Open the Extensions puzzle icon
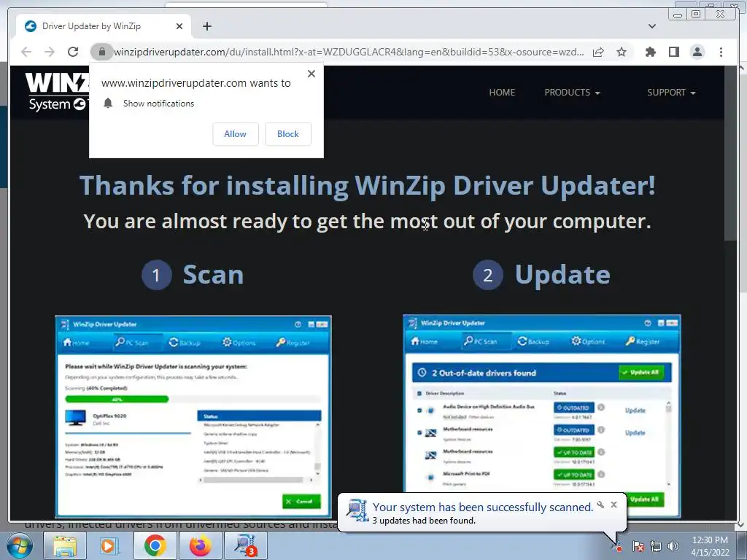 click(650, 52)
